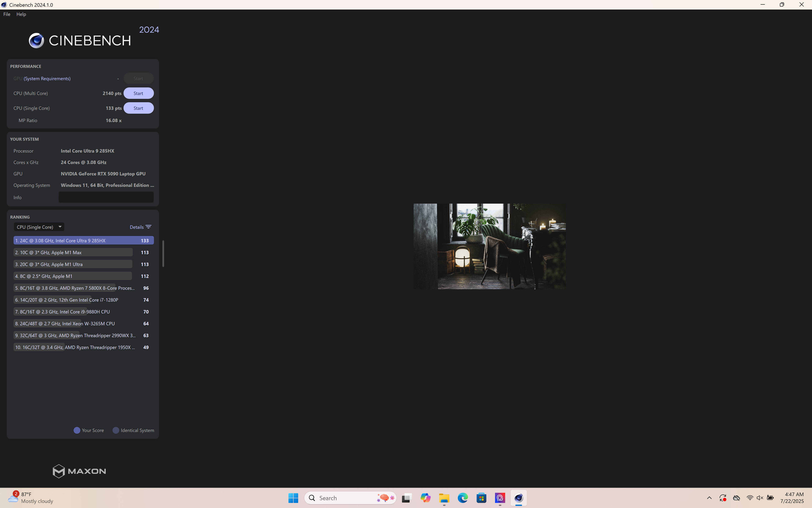Viewport: 812px width, 508px height.
Task: Open the File menu
Action: coord(7,14)
